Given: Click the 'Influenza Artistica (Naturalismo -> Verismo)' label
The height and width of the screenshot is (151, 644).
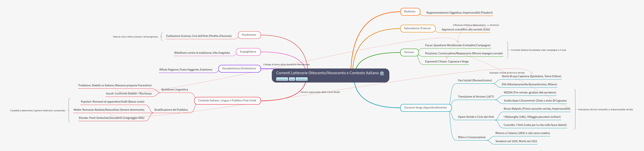Looking at the screenshot, I should 476,25.
